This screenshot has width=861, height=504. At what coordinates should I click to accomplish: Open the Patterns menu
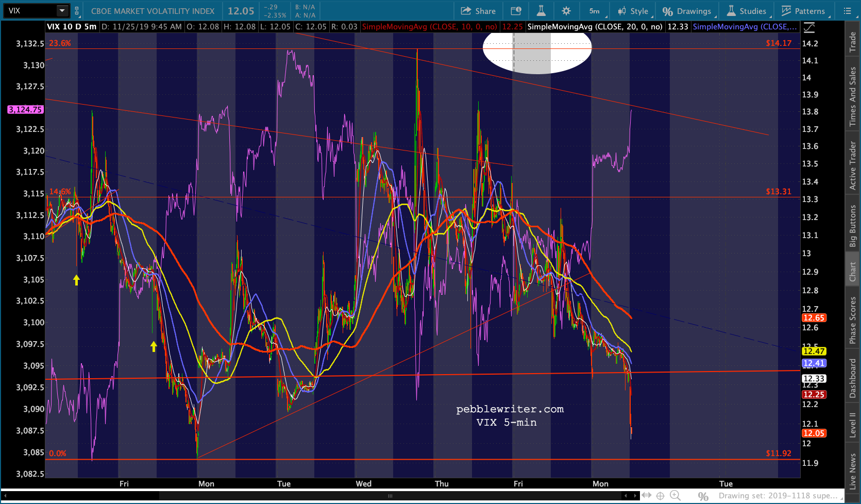[804, 11]
